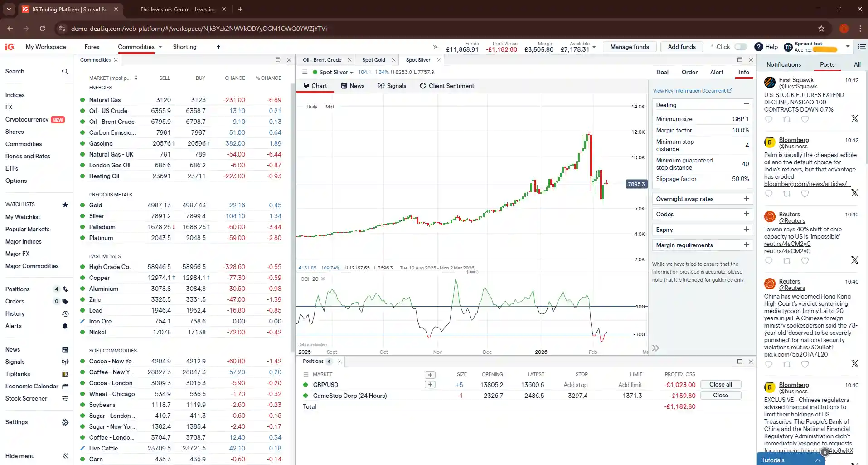The width and height of the screenshot is (868, 465).
Task: Open the Stock Screener filter icon
Action: coord(65,398)
